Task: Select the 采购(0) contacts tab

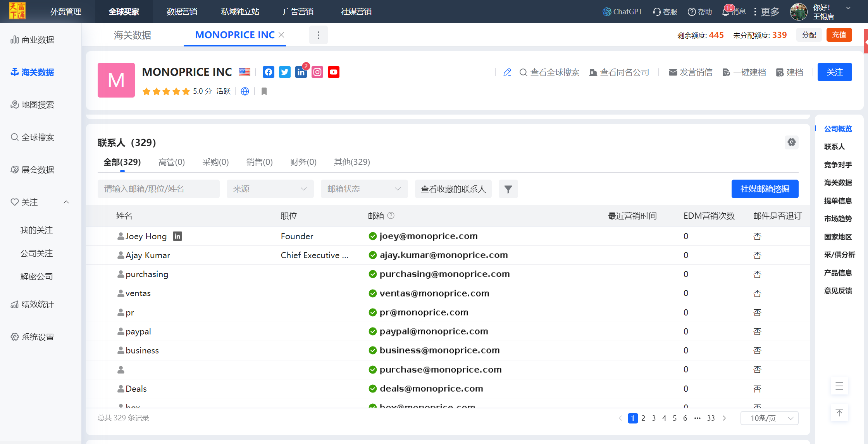Action: pyautogui.click(x=215, y=162)
